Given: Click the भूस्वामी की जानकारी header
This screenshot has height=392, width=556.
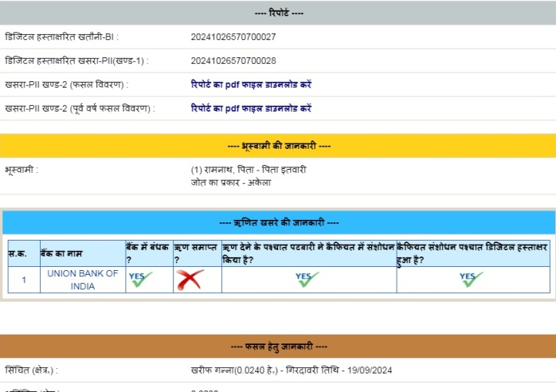Looking at the screenshot, I should pos(278,146).
